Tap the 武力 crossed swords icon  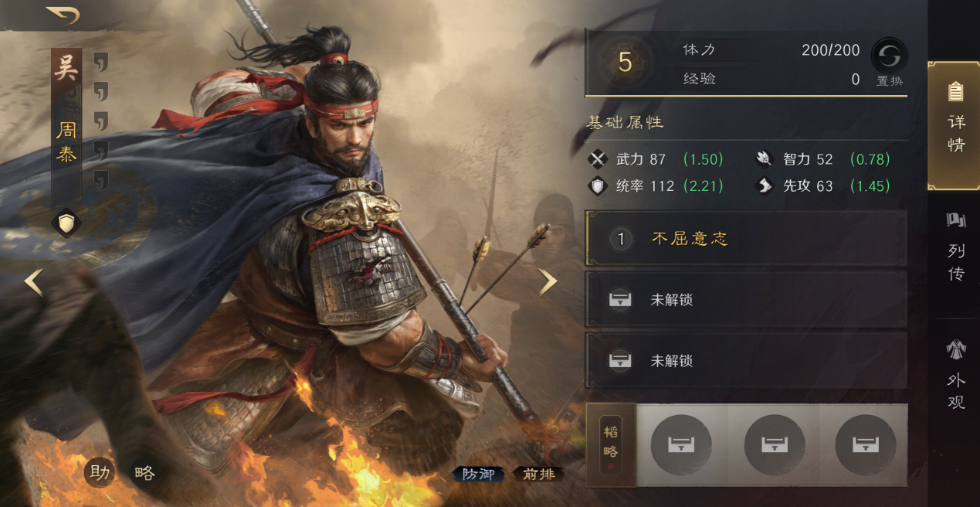click(598, 159)
